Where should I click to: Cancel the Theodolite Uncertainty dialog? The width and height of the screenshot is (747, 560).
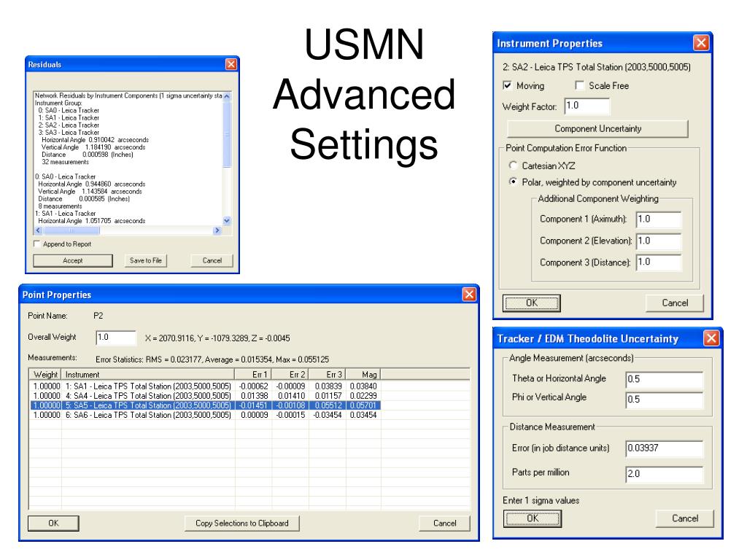coord(685,518)
